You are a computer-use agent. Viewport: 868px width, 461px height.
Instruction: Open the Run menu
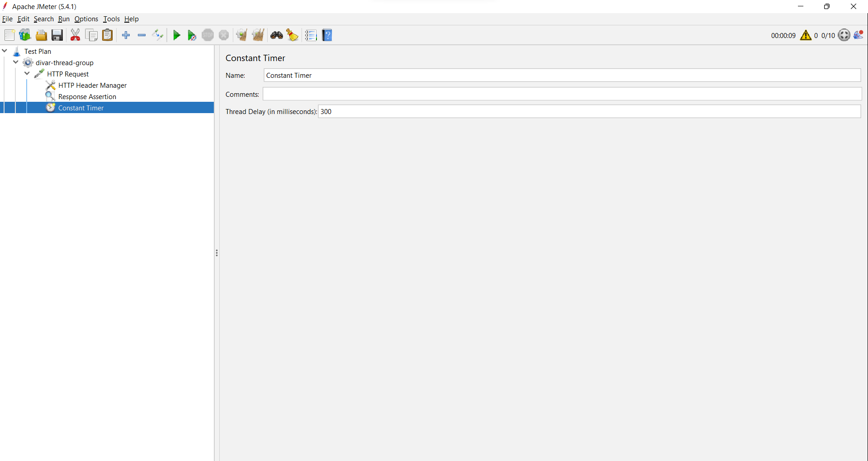point(64,19)
